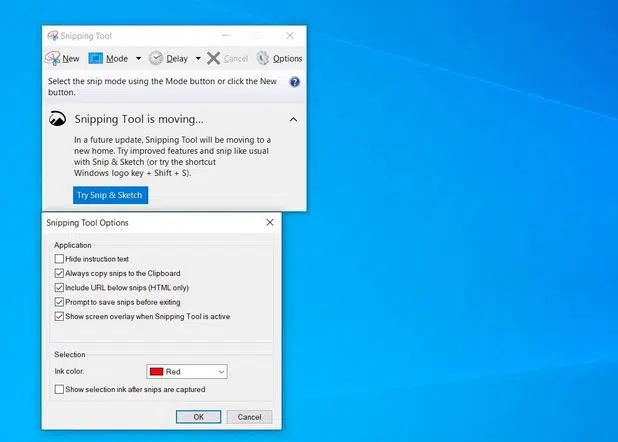
Task: Click the Mode rectangle icon
Action: (95, 58)
